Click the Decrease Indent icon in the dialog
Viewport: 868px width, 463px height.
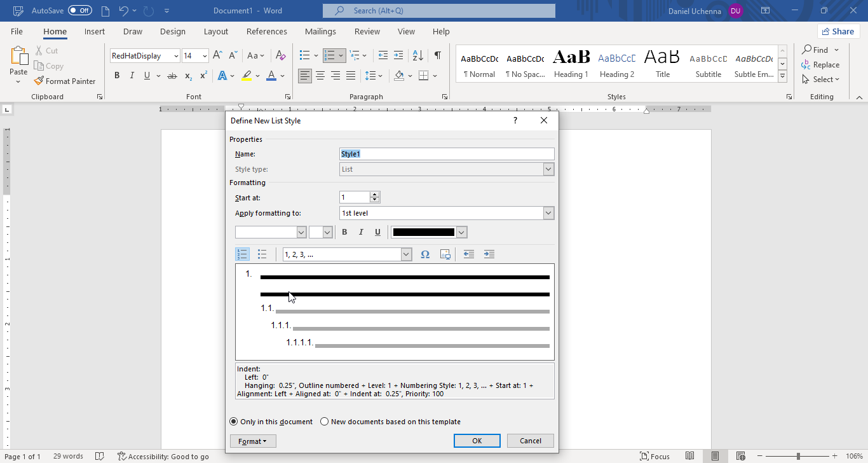(469, 254)
